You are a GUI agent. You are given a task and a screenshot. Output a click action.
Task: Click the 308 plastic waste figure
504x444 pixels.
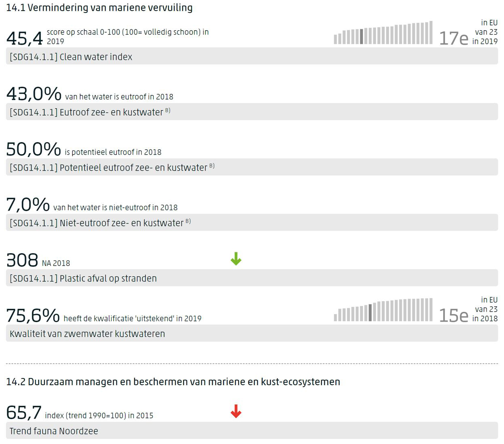tap(22, 260)
